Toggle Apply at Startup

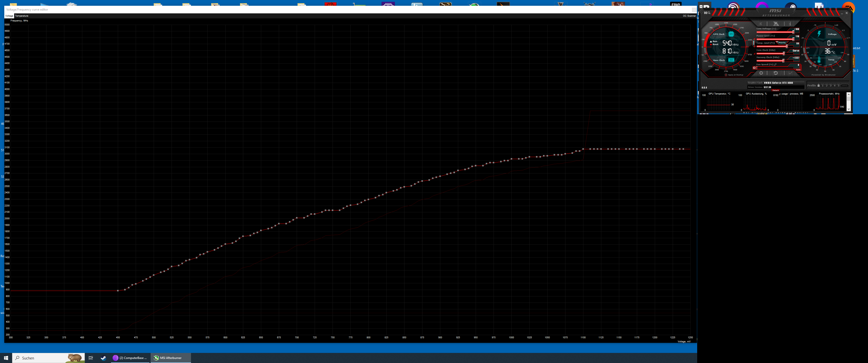click(726, 75)
